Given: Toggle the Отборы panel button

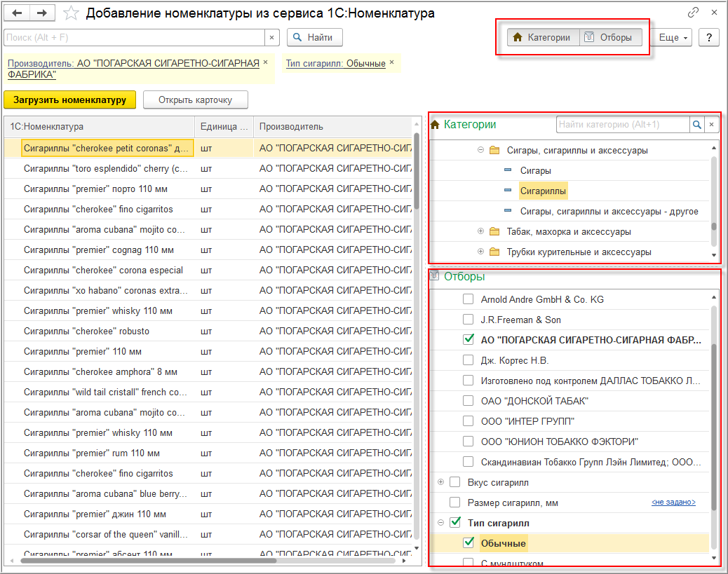Looking at the screenshot, I should click(609, 38).
